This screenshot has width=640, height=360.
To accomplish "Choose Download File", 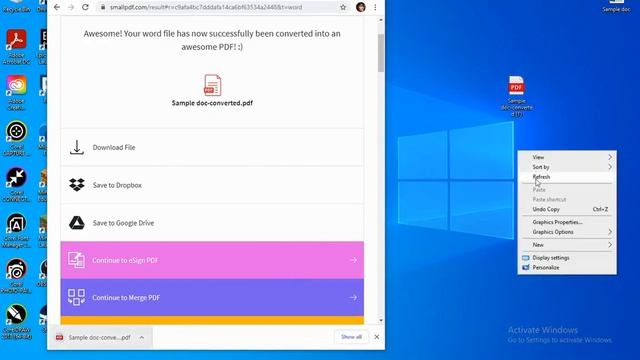I will click(x=212, y=147).
